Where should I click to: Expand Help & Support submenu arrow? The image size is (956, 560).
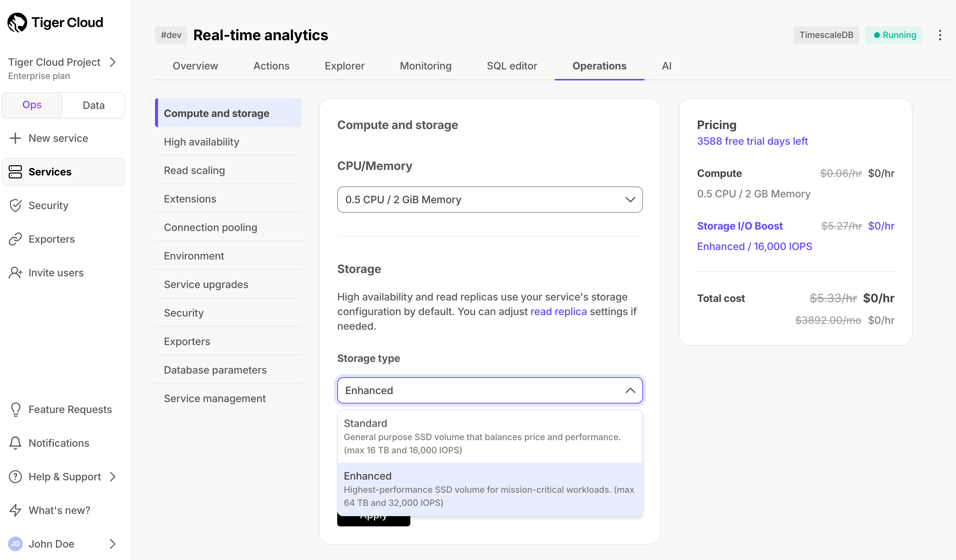point(112,477)
